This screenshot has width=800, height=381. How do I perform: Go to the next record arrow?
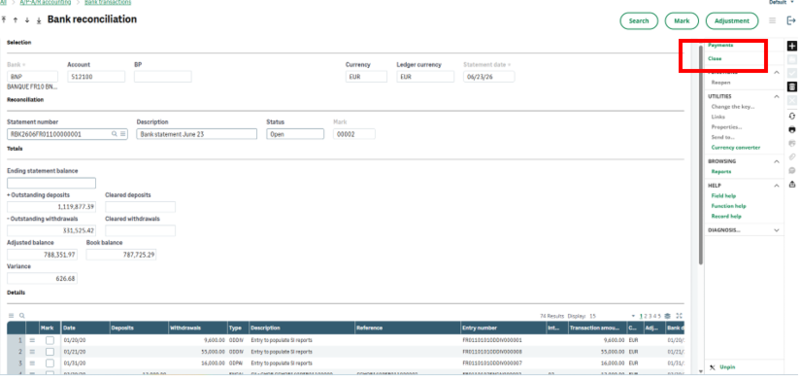(x=27, y=20)
